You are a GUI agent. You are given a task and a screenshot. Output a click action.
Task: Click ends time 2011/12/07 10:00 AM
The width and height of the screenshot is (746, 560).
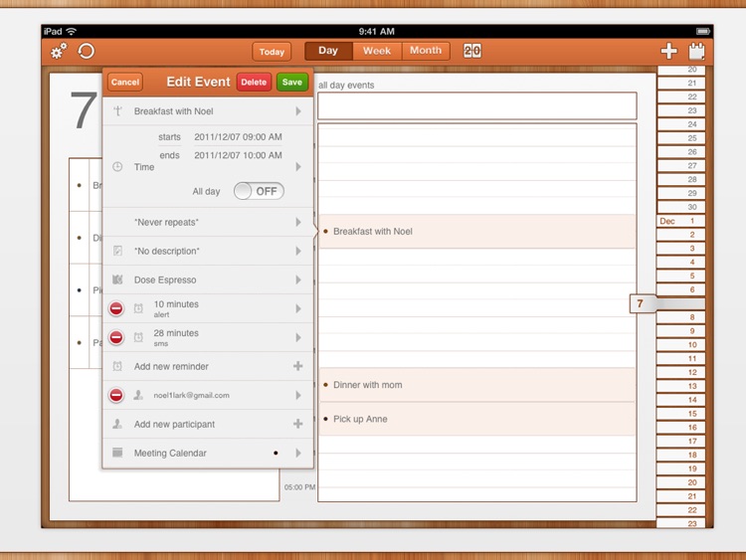pyautogui.click(x=238, y=155)
